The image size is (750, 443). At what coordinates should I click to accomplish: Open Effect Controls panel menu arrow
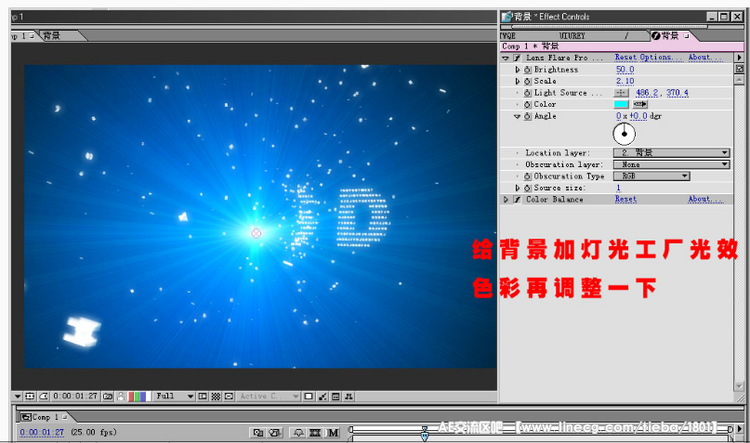(739, 57)
